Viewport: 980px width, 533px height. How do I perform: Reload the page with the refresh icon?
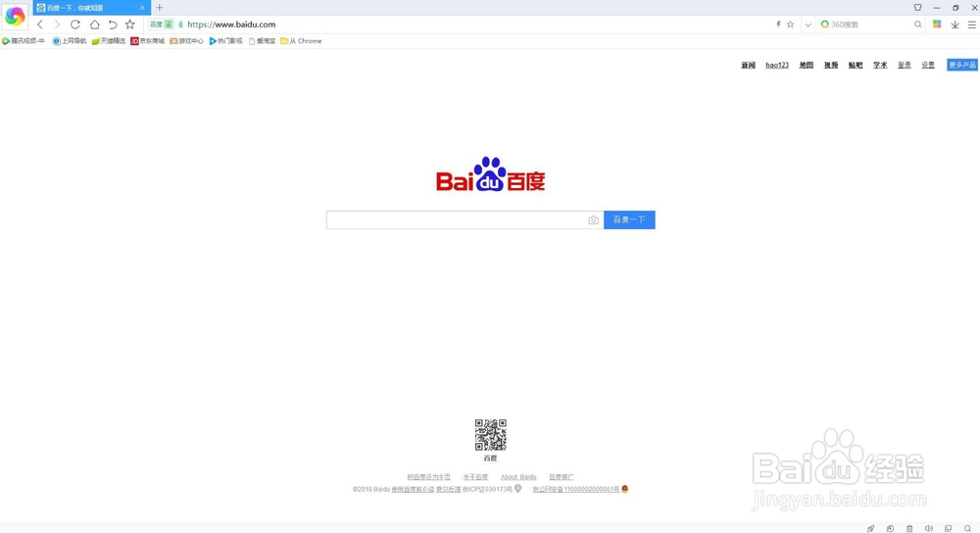(x=75, y=24)
